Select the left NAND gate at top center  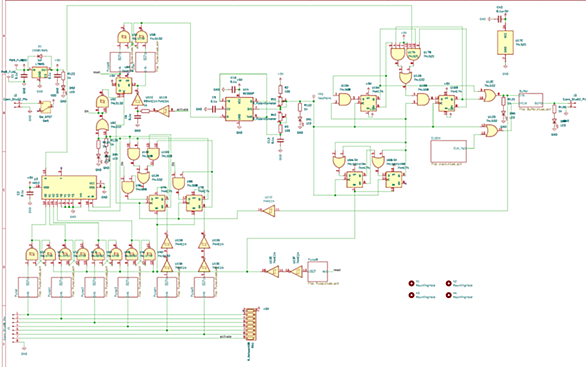(x=123, y=37)
